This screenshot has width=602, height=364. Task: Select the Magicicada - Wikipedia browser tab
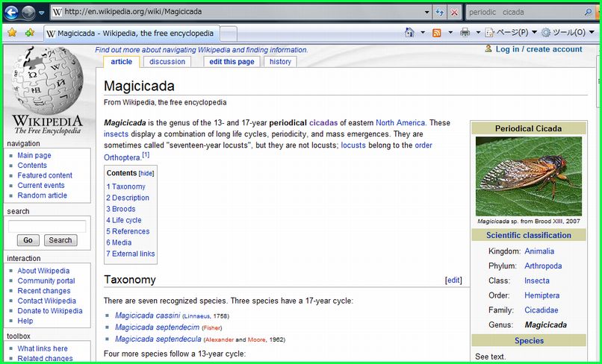(131, 34)
